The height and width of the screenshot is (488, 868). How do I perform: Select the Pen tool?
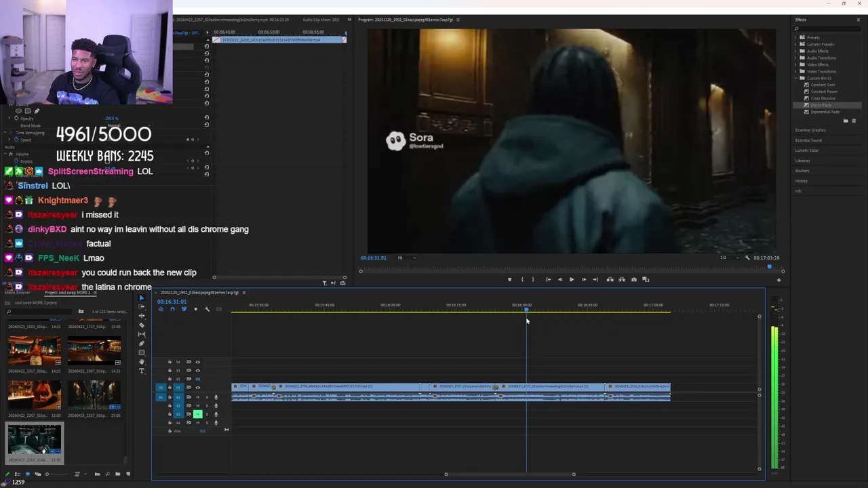pos(142,343)
